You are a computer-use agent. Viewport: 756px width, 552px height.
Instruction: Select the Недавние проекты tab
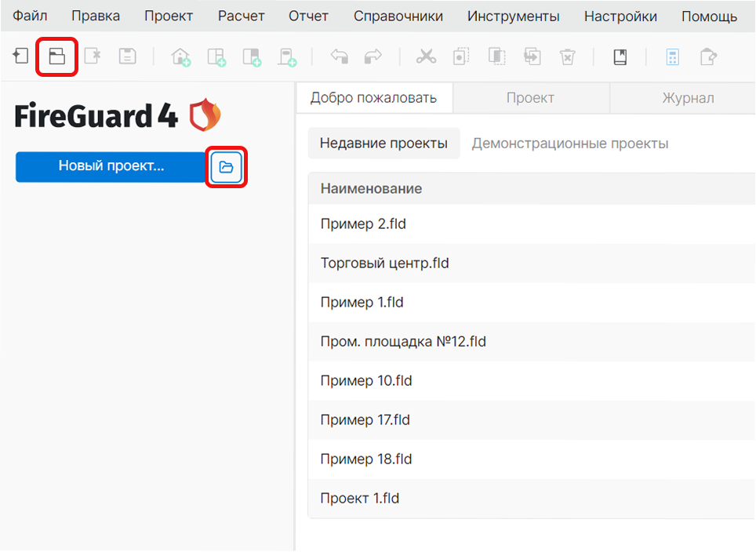(383, 143)
